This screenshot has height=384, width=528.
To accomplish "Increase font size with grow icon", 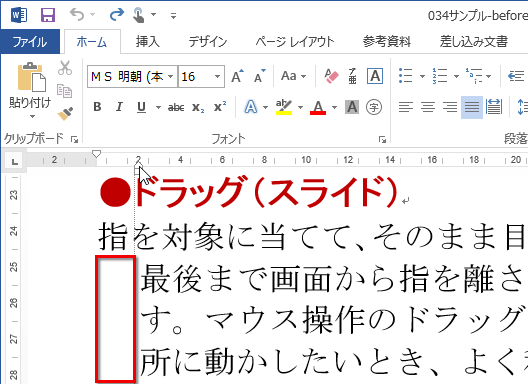I will click(x=237, y=76).
